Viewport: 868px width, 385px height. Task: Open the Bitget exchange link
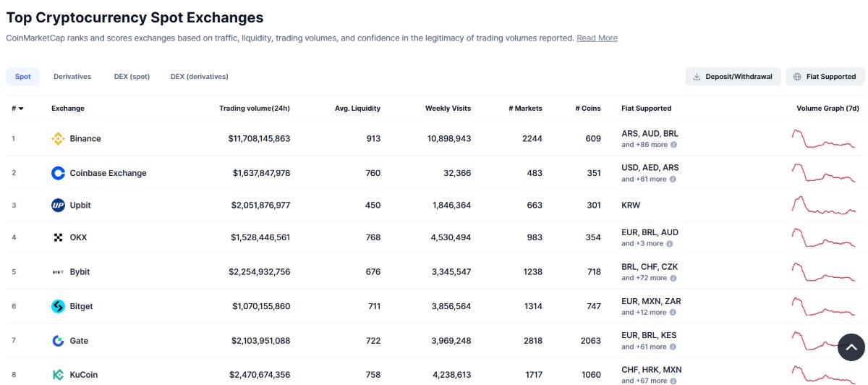[x=81, y=306]
